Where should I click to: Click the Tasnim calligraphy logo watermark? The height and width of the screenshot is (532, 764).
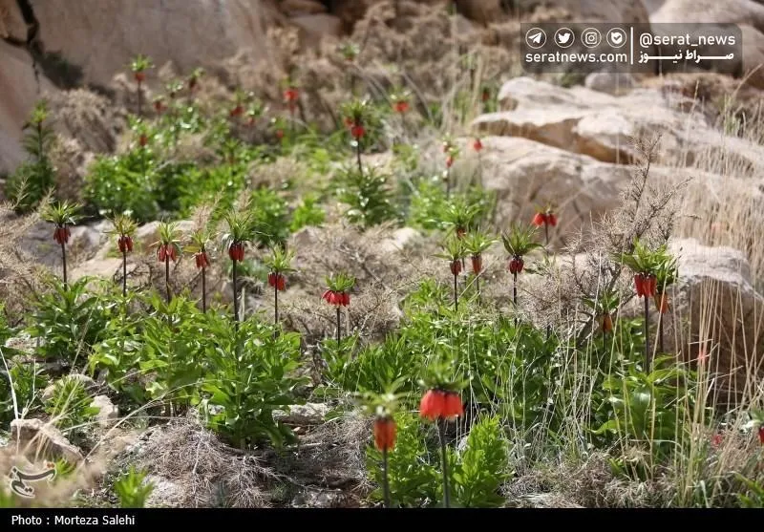click(32, 478)
